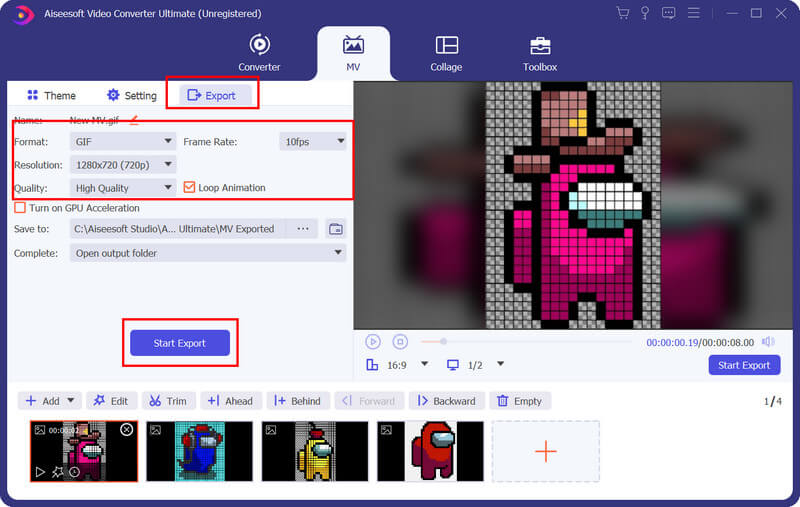Click the 1/4 clip counter text

click(772, 401)
